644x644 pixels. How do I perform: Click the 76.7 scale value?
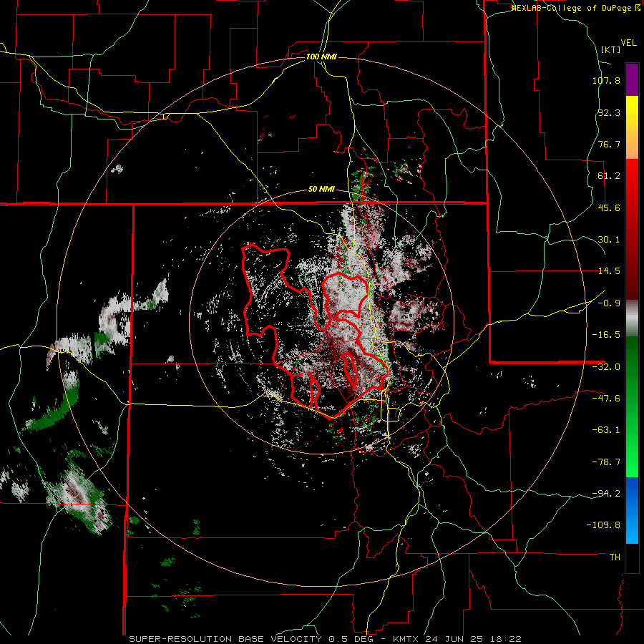(609, 144)
